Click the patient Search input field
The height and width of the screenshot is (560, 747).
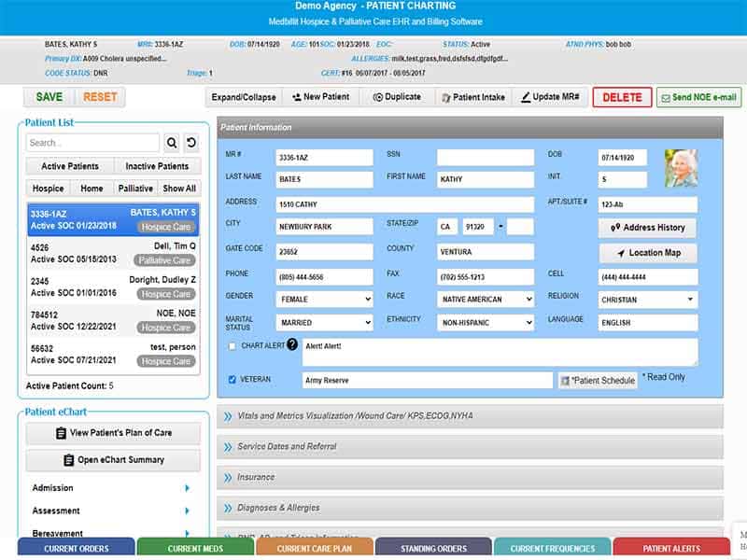coord(92,143)
